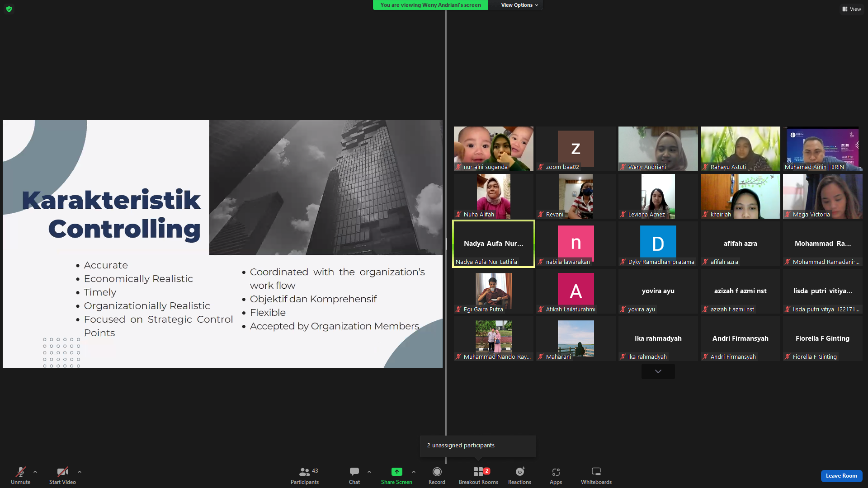This screenshot has width=868, height=488.
Task: Select Nadya Aufa Nur Lathifa tile
Action: pos(494,244)
